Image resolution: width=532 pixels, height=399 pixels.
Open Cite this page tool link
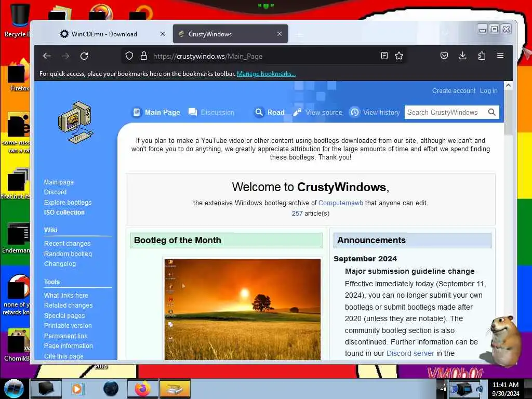63,356
